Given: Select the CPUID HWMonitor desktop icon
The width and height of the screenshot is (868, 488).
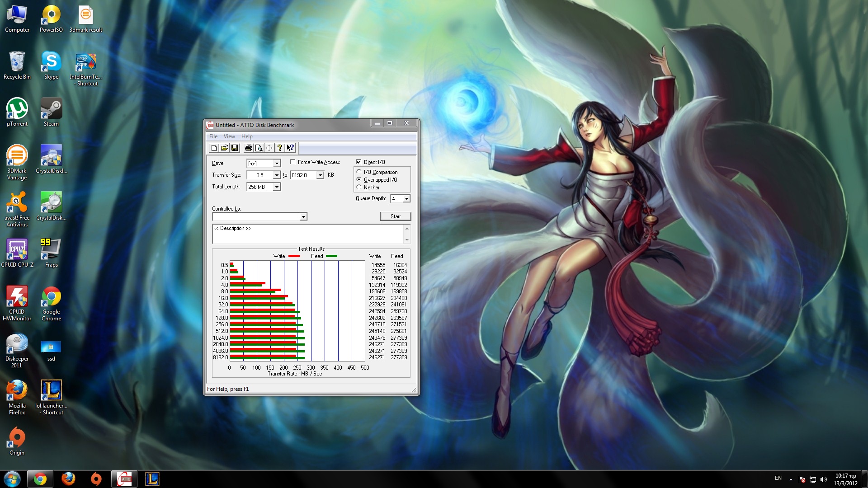Looking at the screenshot, I should tap(17, 303).
